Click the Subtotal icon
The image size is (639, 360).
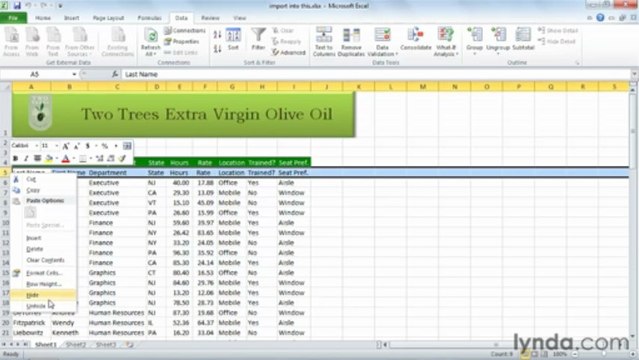tap(523, 36)
